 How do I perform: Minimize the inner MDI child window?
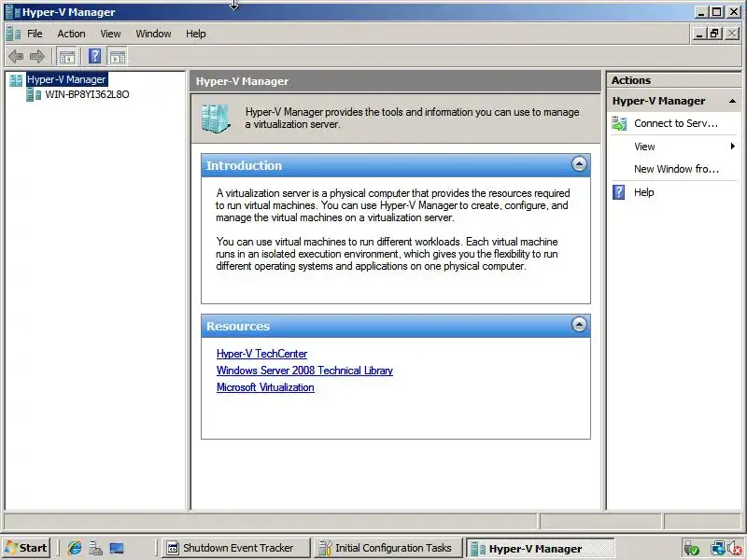coord(698,34)
